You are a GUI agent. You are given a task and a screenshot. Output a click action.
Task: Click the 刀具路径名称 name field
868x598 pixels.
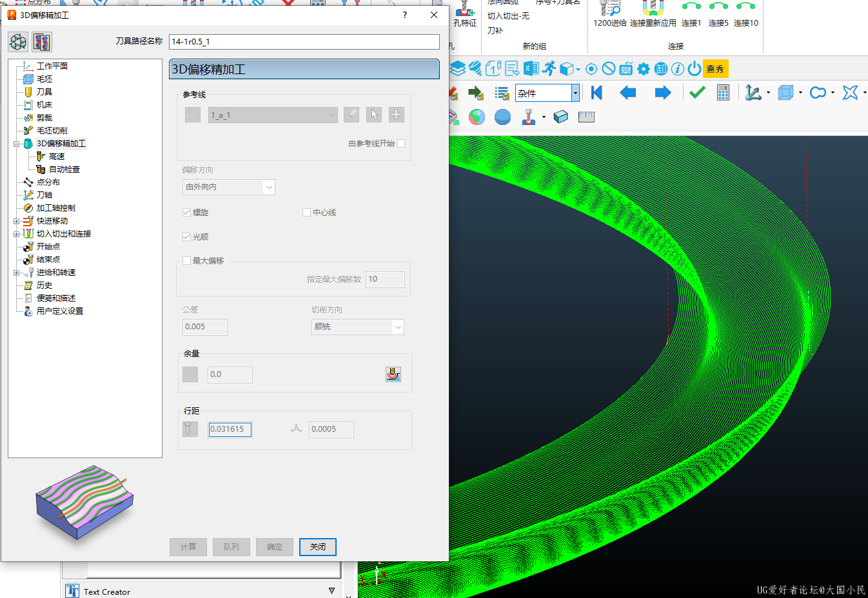[x=304, y=42]
